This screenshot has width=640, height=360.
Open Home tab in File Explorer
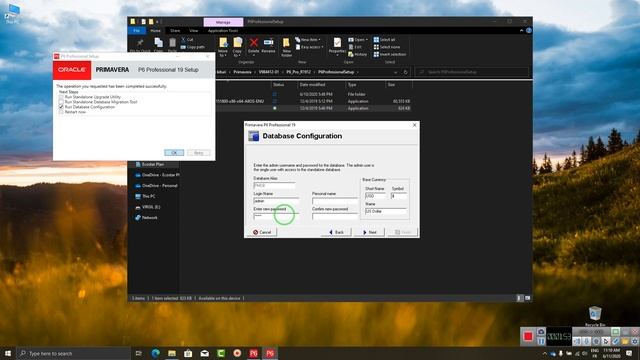click(155, 31)
